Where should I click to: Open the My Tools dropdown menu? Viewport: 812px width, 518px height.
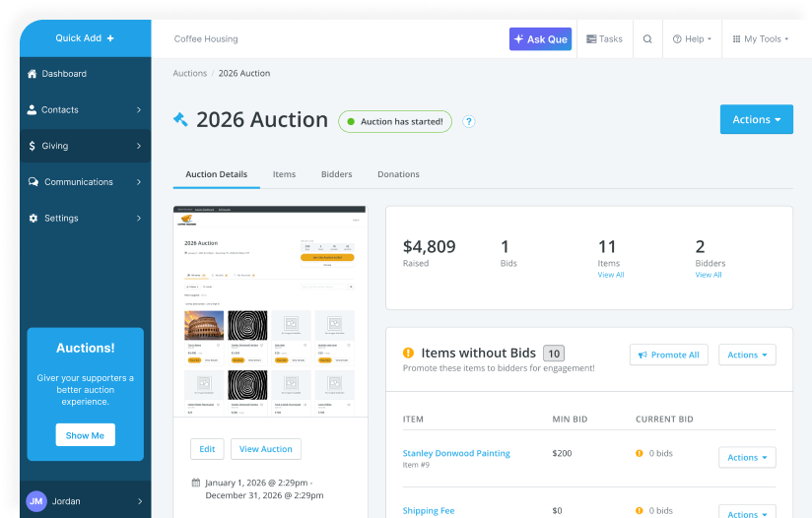761,39
